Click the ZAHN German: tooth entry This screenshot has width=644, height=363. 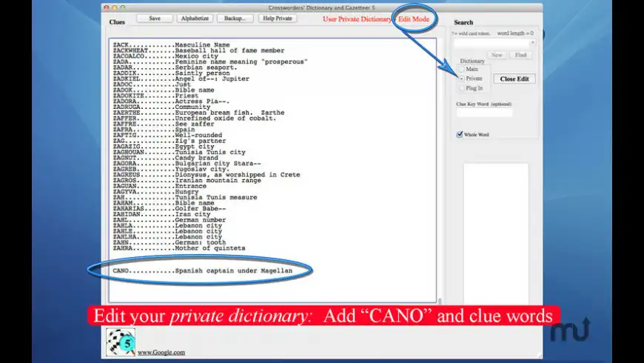170,242
